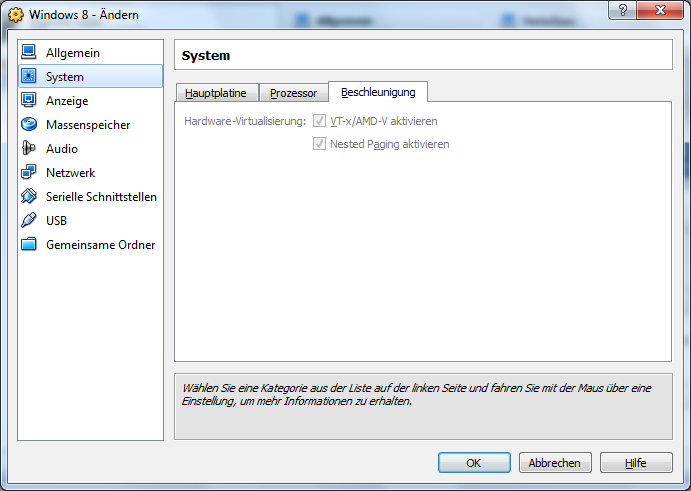Select the Beschleunigung tab
The height and width of the screenshot is (491, 691).
click(378, 92)
